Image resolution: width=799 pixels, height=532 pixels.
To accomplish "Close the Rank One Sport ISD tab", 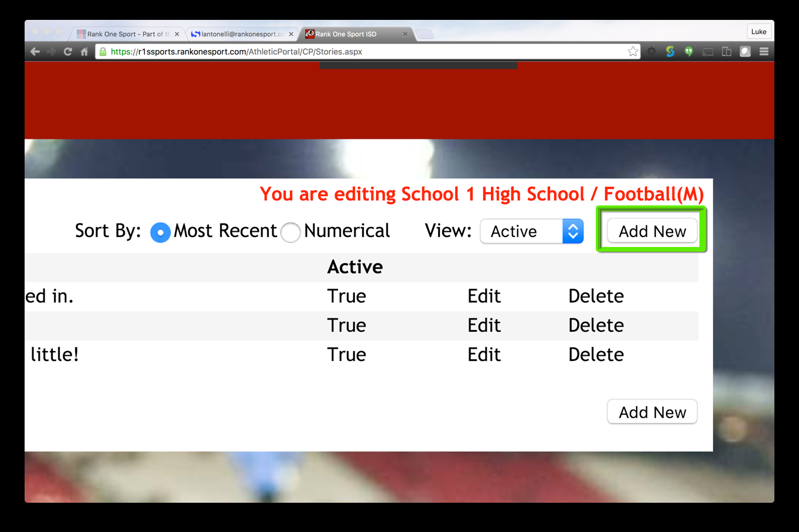I will pyautogui.click(x=405, y=34).
